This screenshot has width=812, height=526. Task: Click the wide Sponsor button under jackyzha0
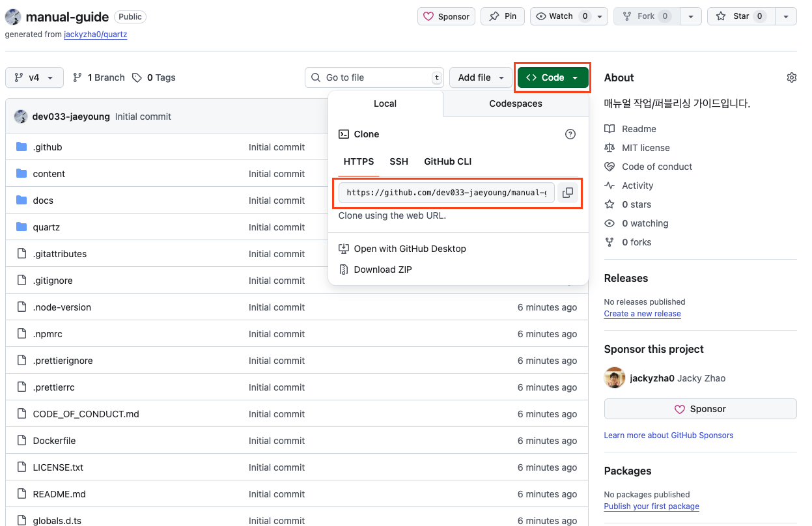[701, 409]
